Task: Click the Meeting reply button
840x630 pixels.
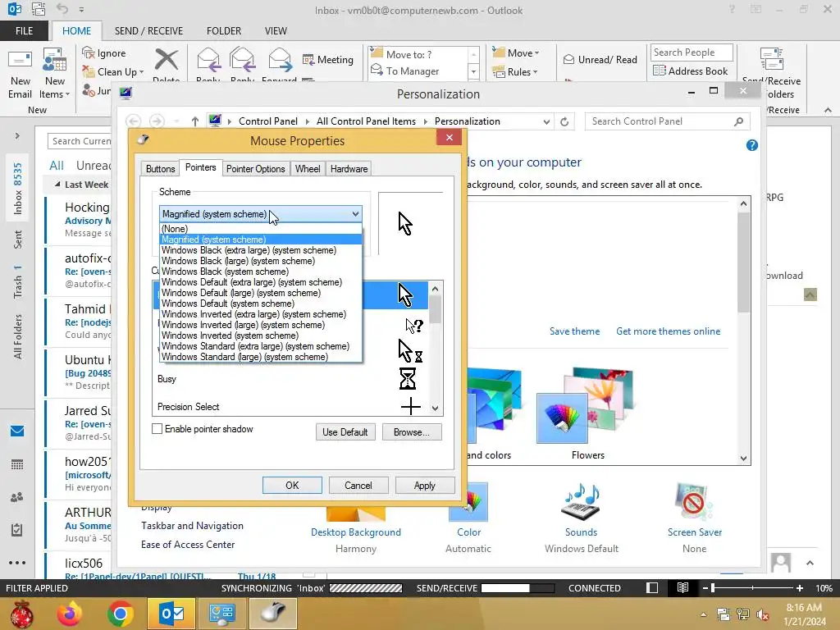Action: point(328,59)
